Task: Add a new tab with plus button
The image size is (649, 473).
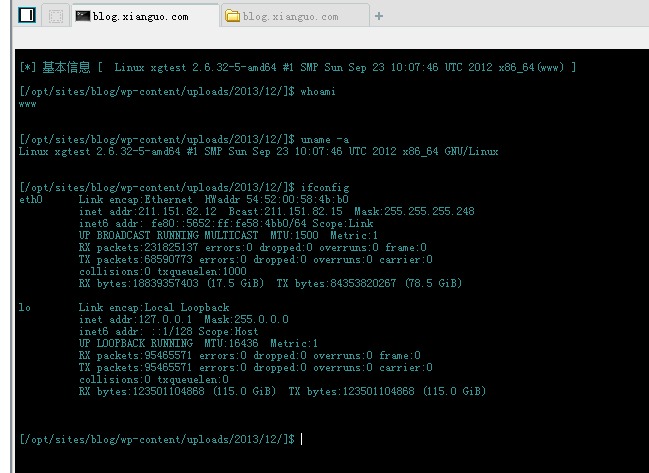Action: tap(378, 16)
